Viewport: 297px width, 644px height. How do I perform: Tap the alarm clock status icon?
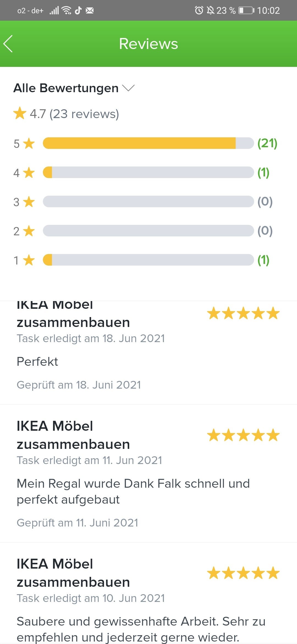tap(199, 10)
